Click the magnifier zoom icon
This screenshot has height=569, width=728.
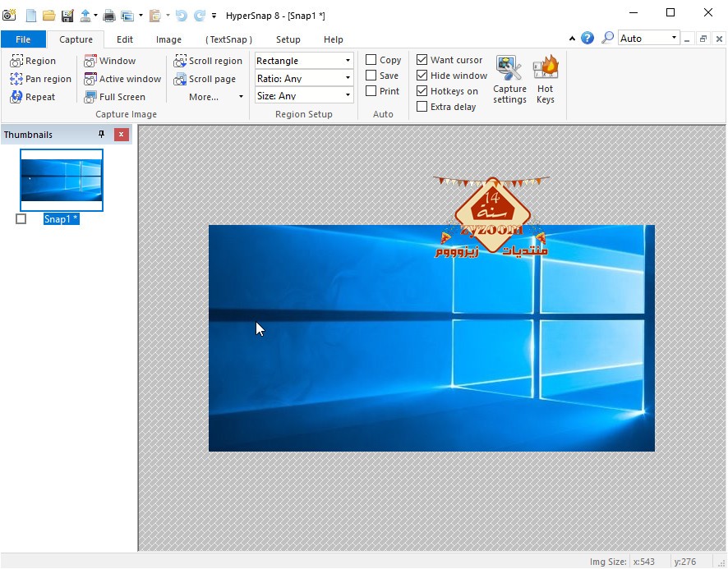(607, 38)
